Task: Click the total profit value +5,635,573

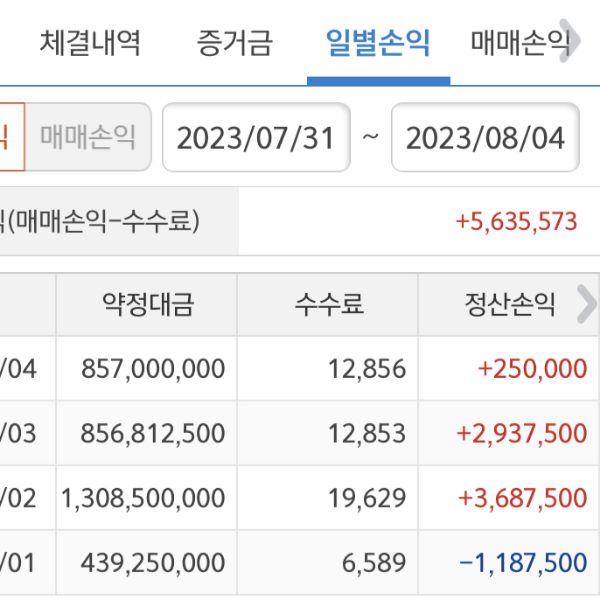Action: pos(516,221)
